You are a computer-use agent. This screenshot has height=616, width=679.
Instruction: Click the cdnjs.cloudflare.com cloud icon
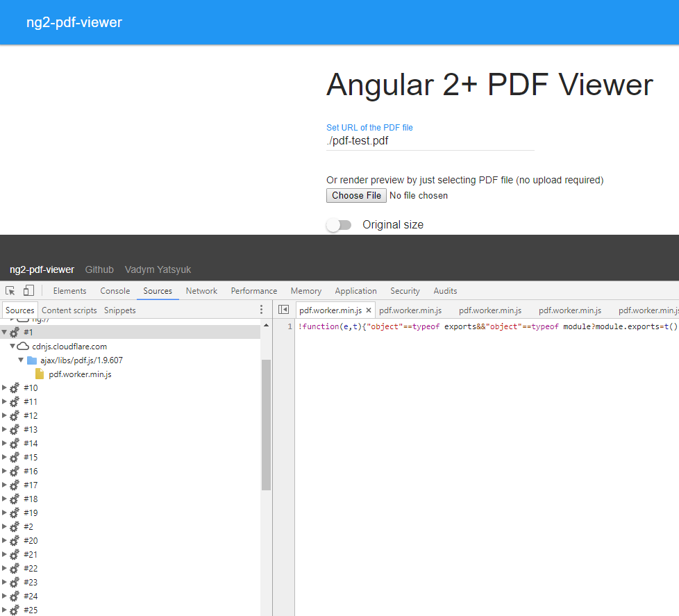pos(24,346)
